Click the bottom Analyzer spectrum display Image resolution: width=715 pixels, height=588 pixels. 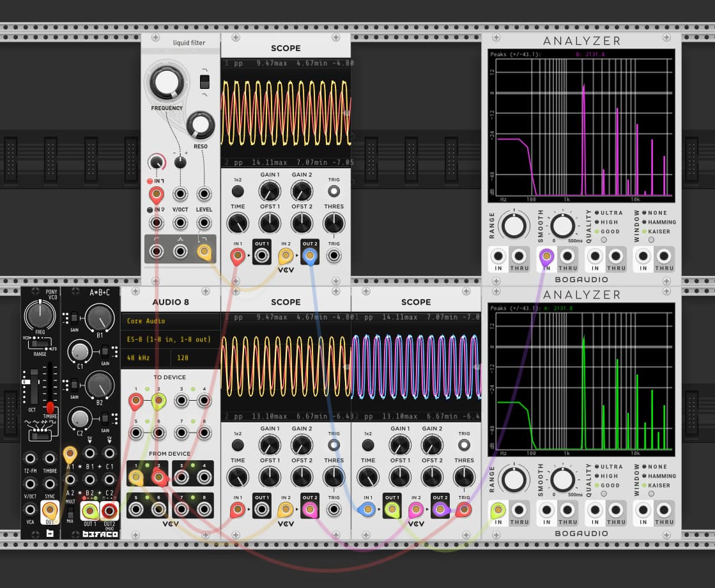(x=581, y=380)
